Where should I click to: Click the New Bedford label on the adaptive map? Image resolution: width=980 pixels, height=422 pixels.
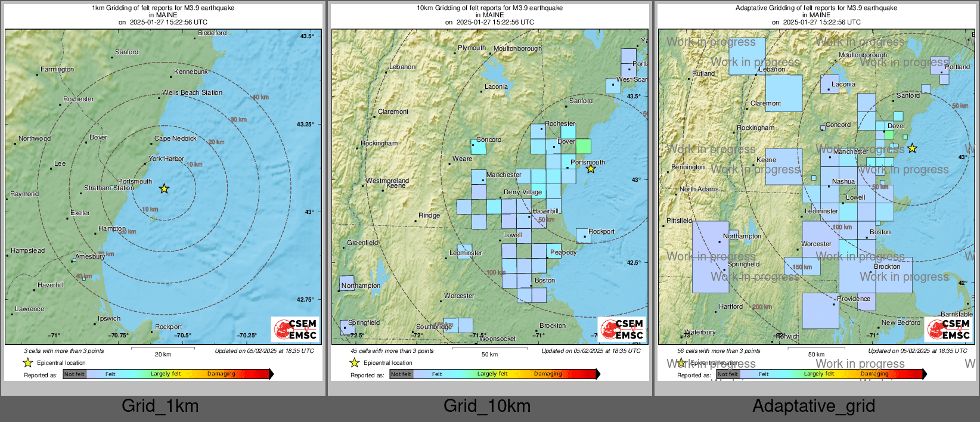(901, 322)
